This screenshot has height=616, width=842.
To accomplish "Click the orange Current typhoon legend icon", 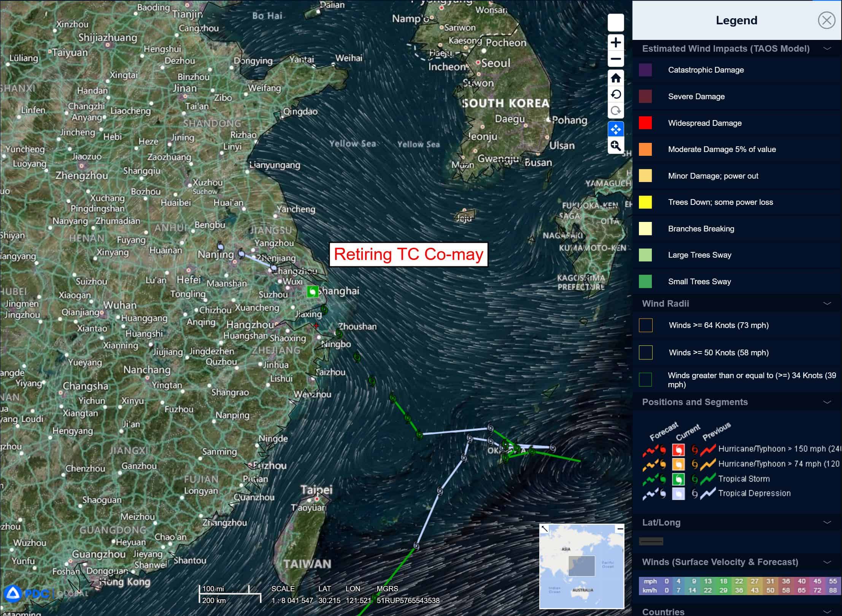I will click(678, 464).
